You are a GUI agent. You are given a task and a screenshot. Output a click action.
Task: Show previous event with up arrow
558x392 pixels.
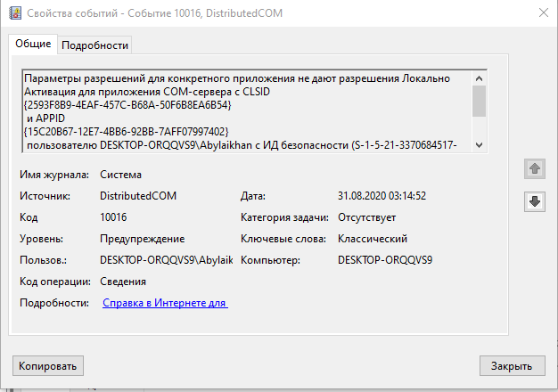[535, 168]
